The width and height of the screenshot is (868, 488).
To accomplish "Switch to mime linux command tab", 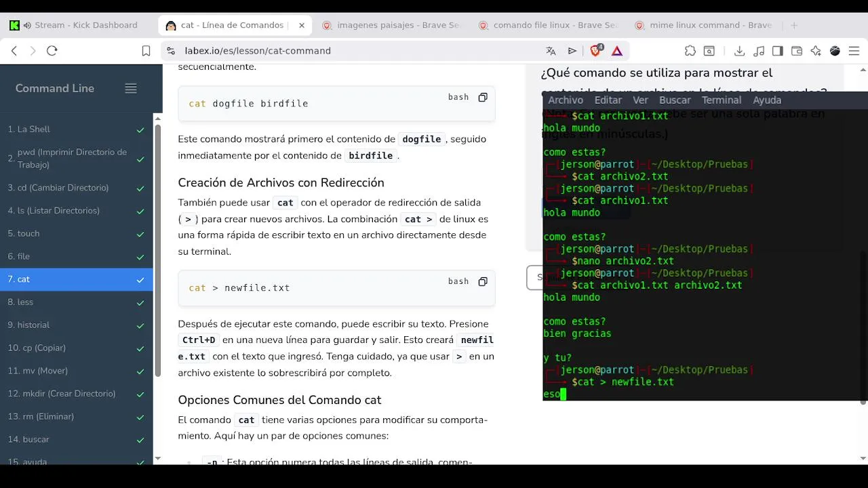I will point(704,25).
